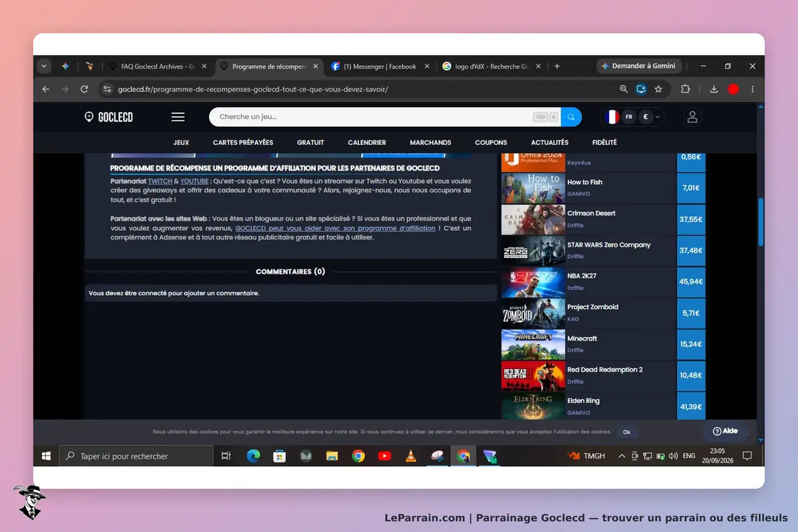Open the CALENDRIER menu item
The image size is (798, 532).
[x=367, y=142]
